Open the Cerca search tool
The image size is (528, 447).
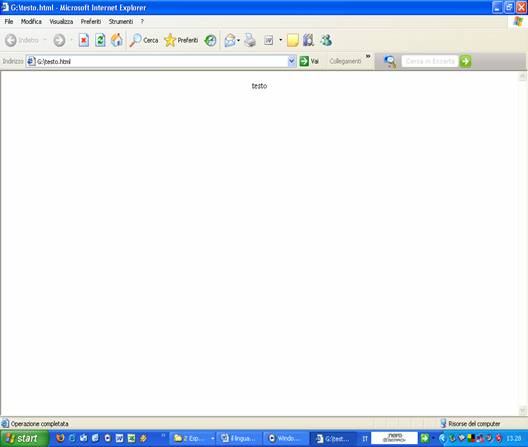pyautogui.click(x=144, y=40)
